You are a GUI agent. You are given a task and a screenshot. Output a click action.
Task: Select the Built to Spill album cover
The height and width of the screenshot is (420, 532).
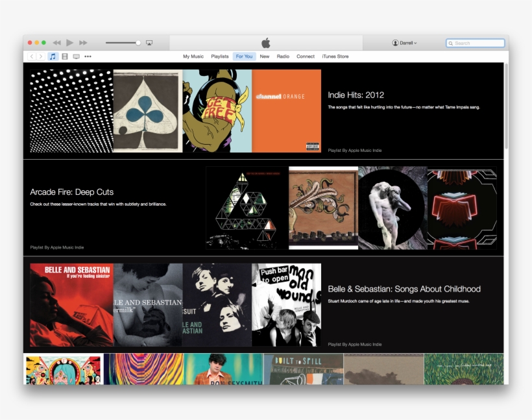click(304, 369)
